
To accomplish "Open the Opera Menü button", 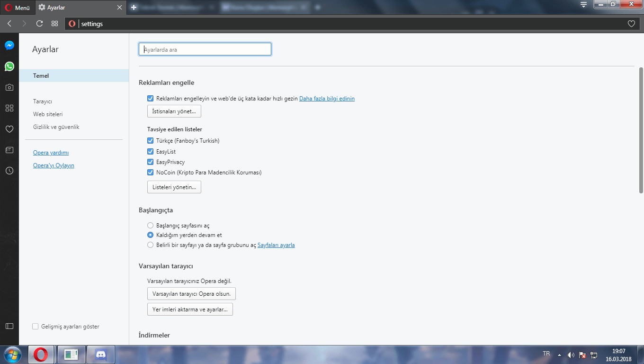I will point(18,8).
